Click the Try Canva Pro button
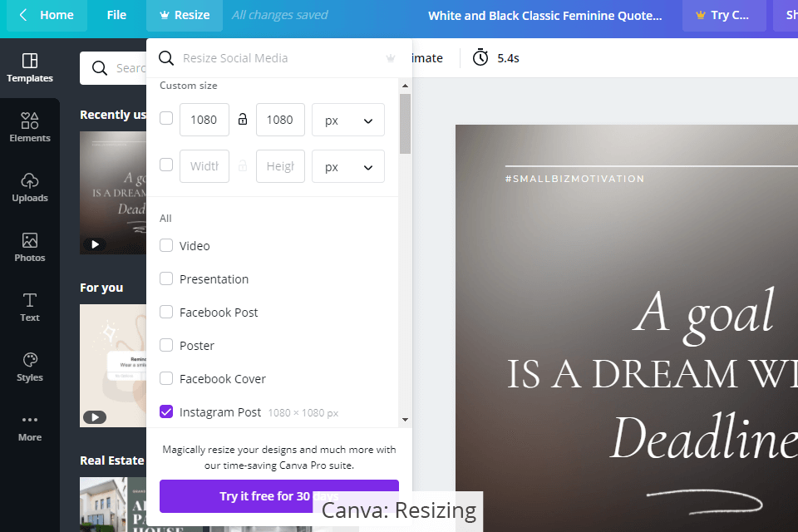The height and width of the screenshot is (532, 798). (724, 15)
